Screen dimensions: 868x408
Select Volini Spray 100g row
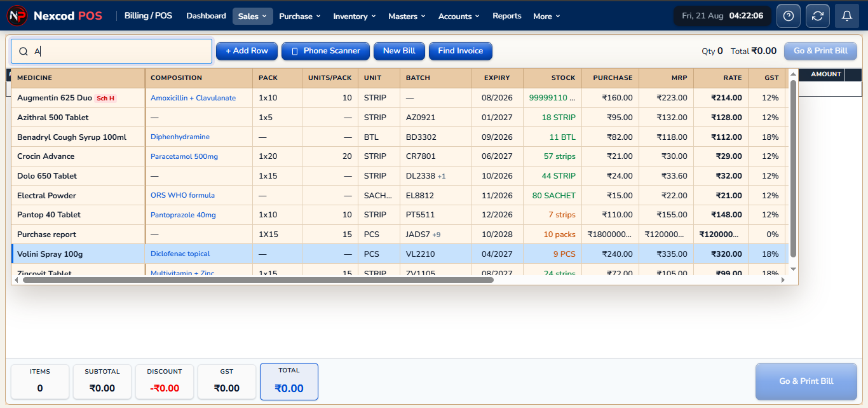click(400, 254)
